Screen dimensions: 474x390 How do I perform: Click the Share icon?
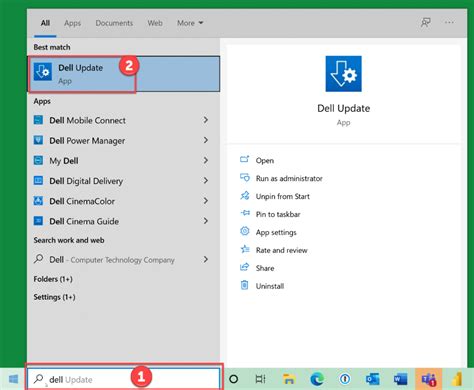point(245,267)
